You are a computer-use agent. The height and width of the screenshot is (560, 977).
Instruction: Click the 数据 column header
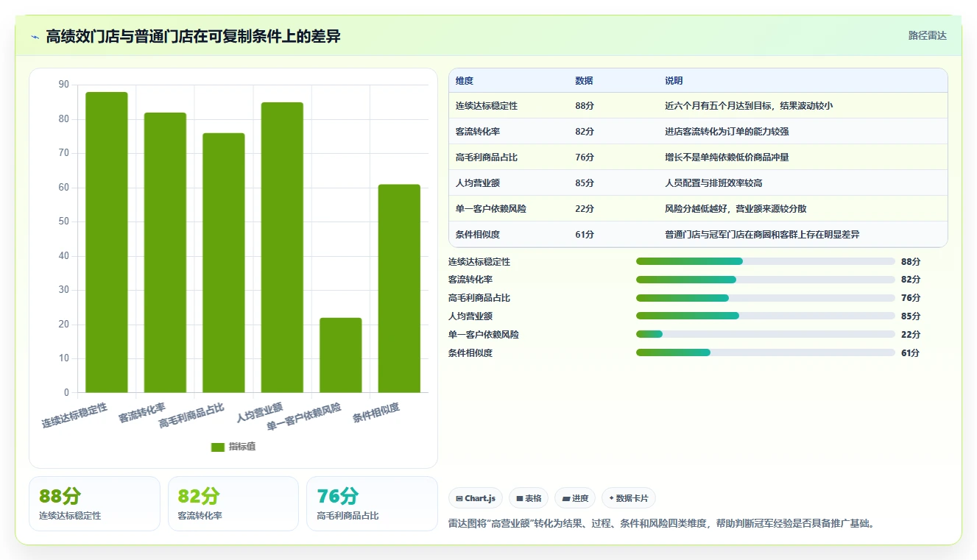(x=584, y=81)
